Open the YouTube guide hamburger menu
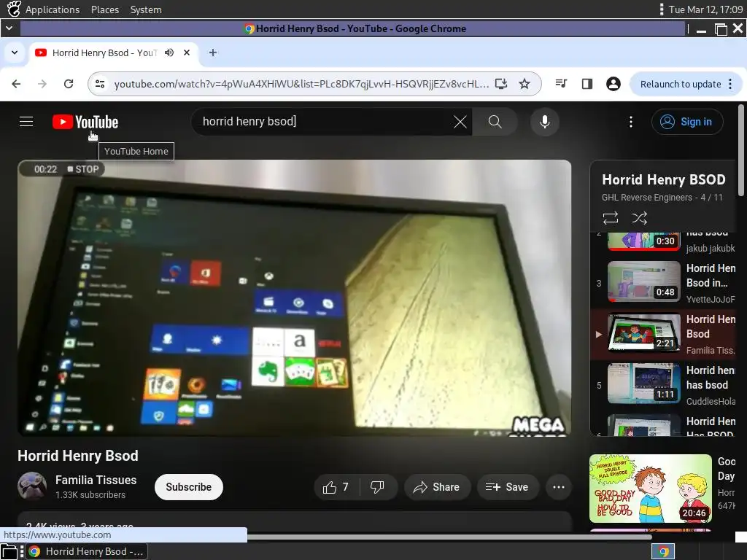The width and height of the screenshot is (747, 560). tap(26, 122)
